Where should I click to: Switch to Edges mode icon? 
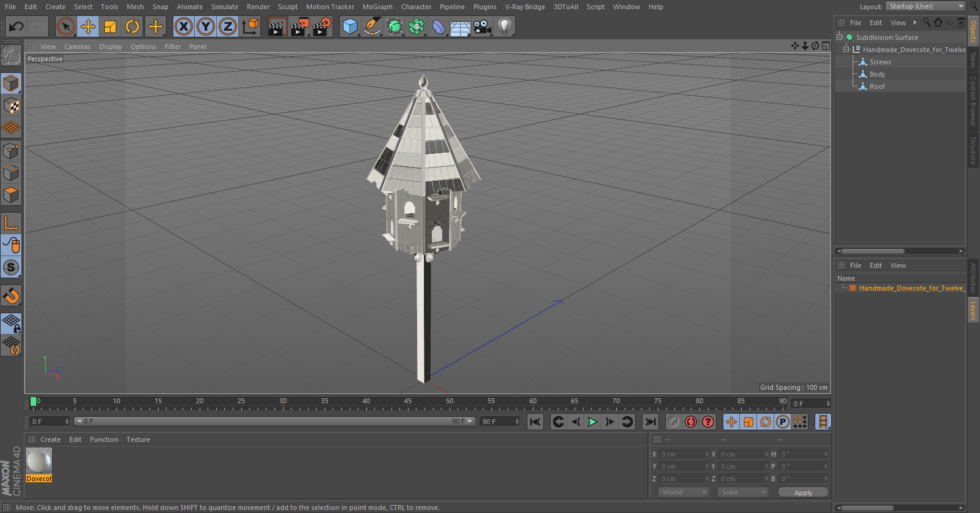[11, 173]
